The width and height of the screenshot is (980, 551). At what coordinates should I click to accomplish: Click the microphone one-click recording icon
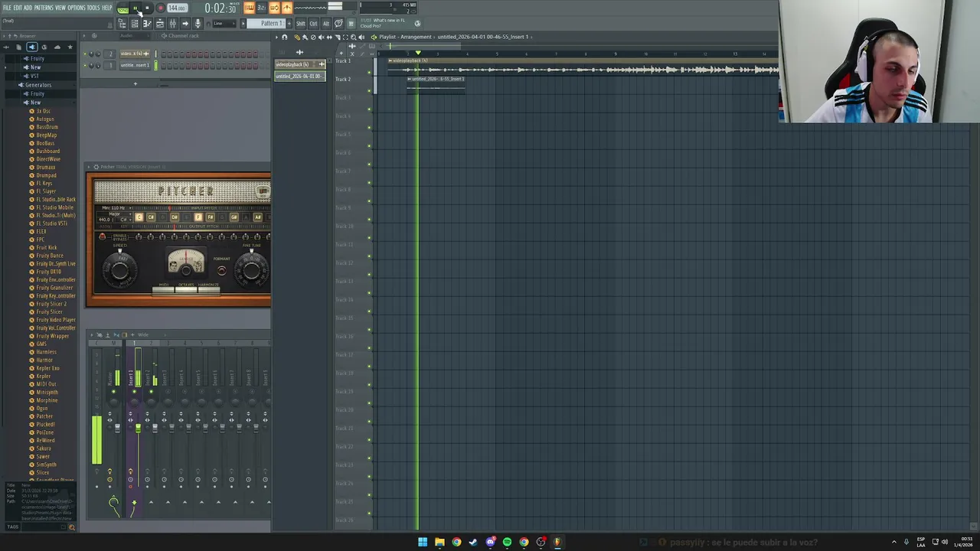[198, 24]
